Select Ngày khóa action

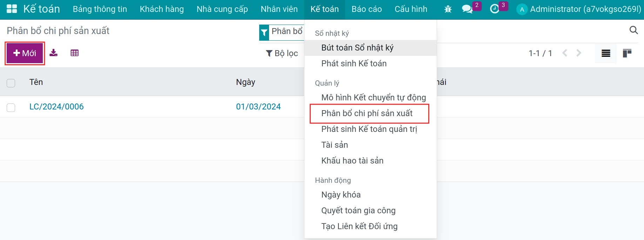click(x=370, y=195)
